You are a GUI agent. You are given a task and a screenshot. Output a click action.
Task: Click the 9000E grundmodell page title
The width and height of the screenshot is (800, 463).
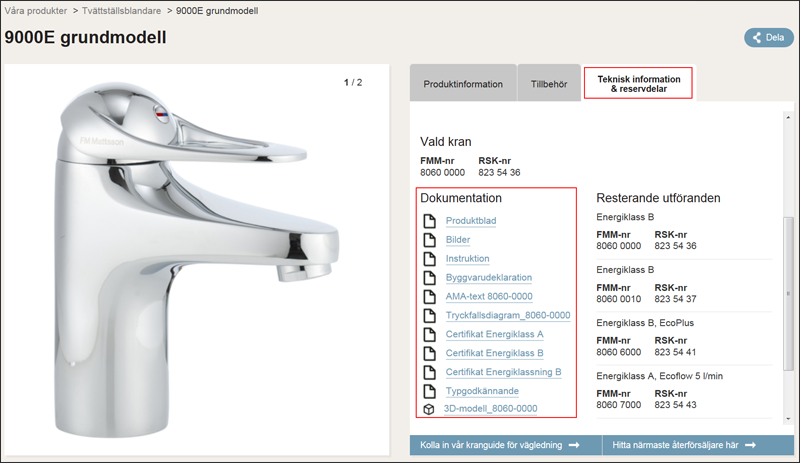(x=85, y=37)
